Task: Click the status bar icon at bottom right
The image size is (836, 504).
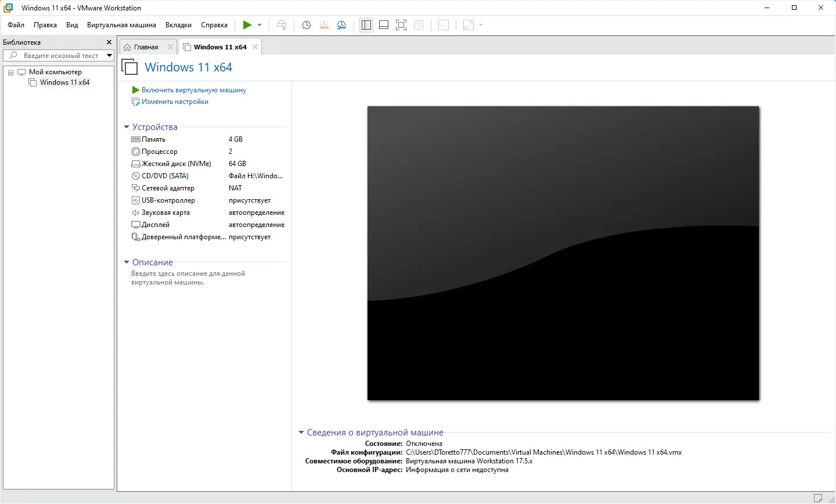Action: coord(818,498)
